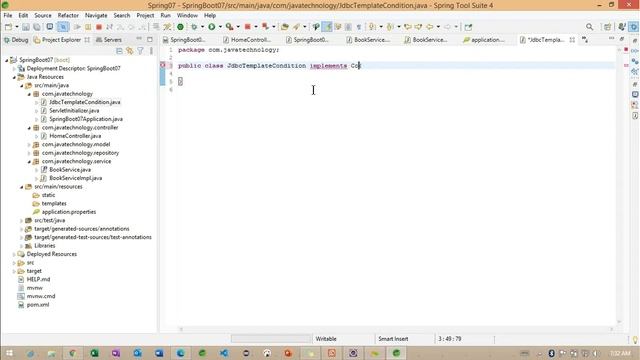Switch to the Debug view tab
640x360 pixels.
click(16, 40)
